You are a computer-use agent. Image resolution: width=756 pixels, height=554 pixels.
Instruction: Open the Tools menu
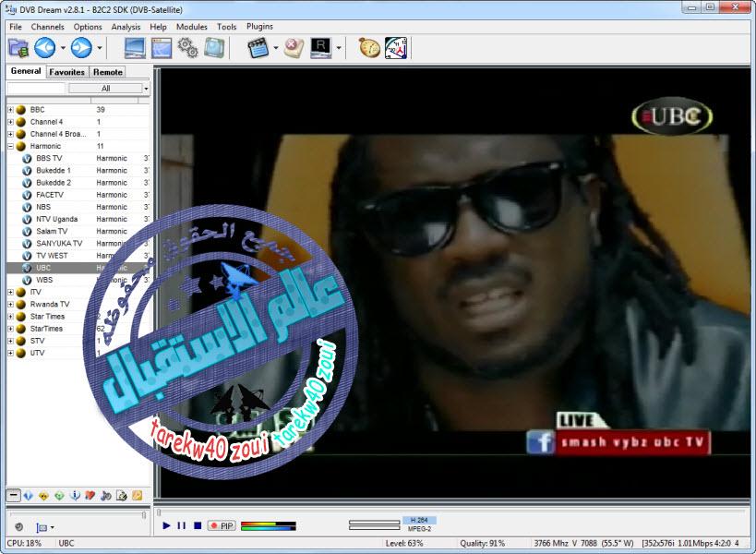[226, 27]
